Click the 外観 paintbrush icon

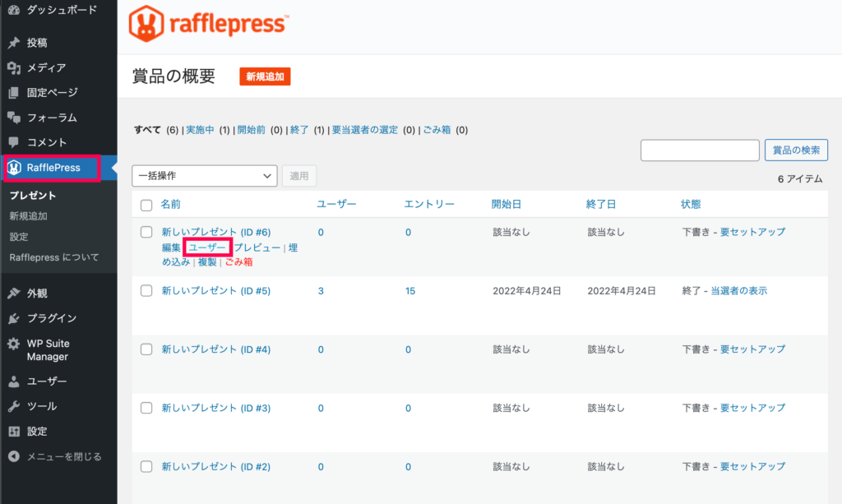(x=14, y=293)
